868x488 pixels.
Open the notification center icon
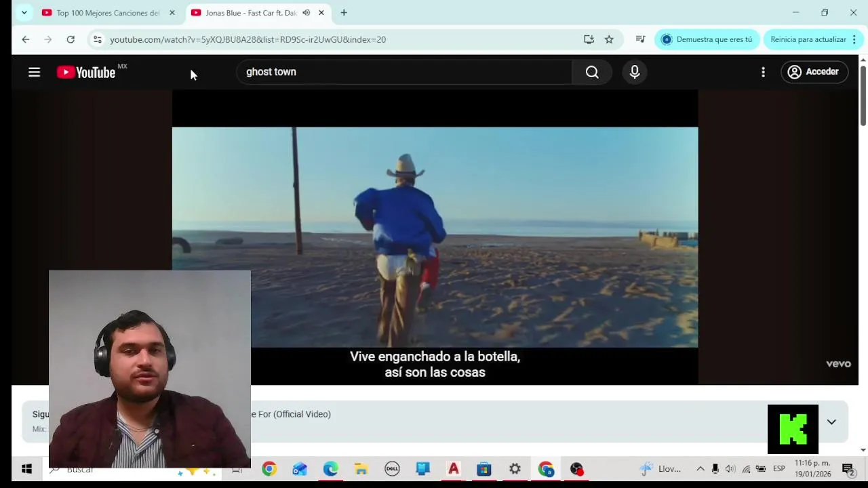click(848, 469)
